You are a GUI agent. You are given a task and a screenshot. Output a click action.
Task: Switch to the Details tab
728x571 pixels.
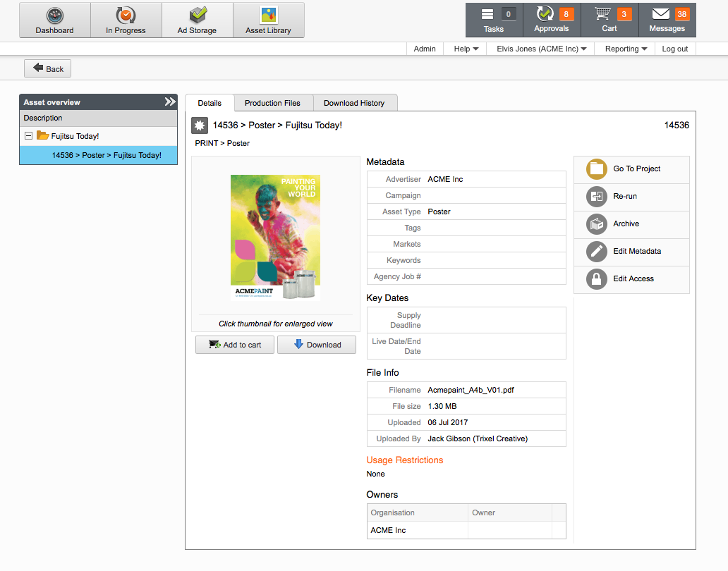tap(210, 103)
